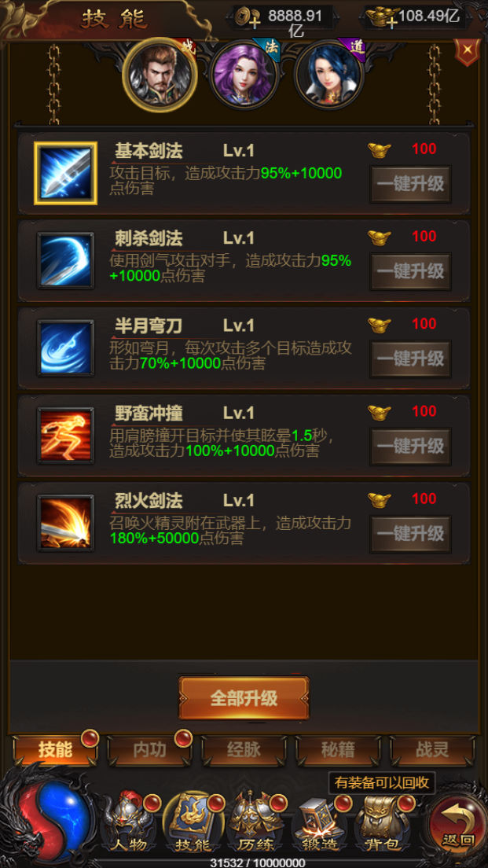The image size is (488, 868).
Task: Select the blue-haired Taoist portrait
Action: pos(329,75)
